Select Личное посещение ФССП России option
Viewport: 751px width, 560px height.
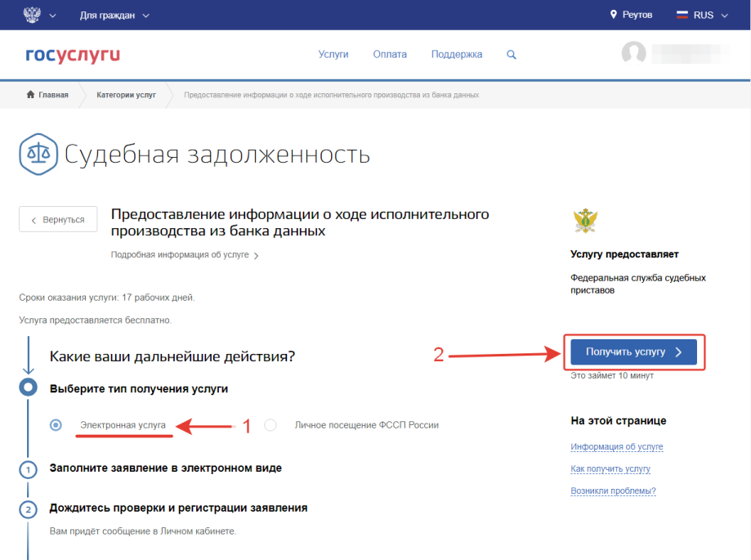click(270, 425)
